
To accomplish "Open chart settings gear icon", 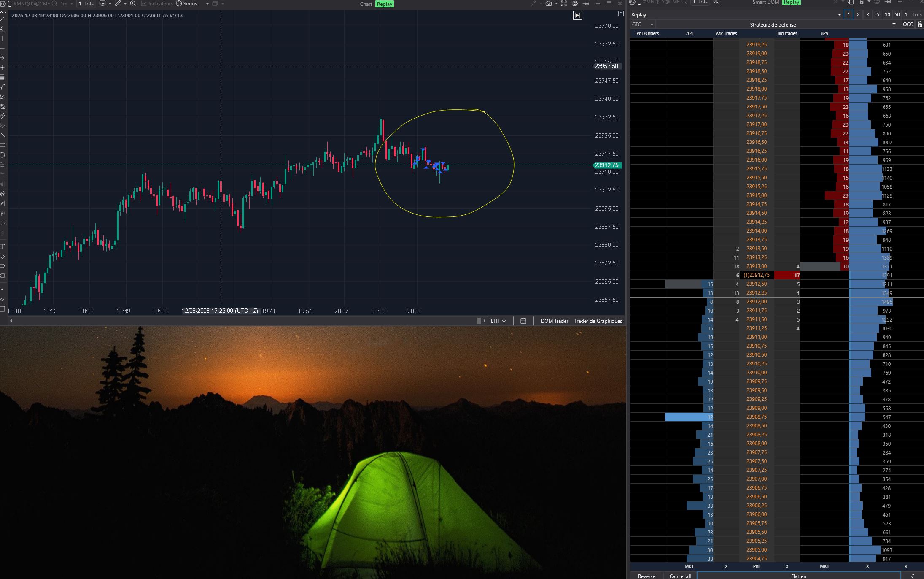I will (575, 4).
